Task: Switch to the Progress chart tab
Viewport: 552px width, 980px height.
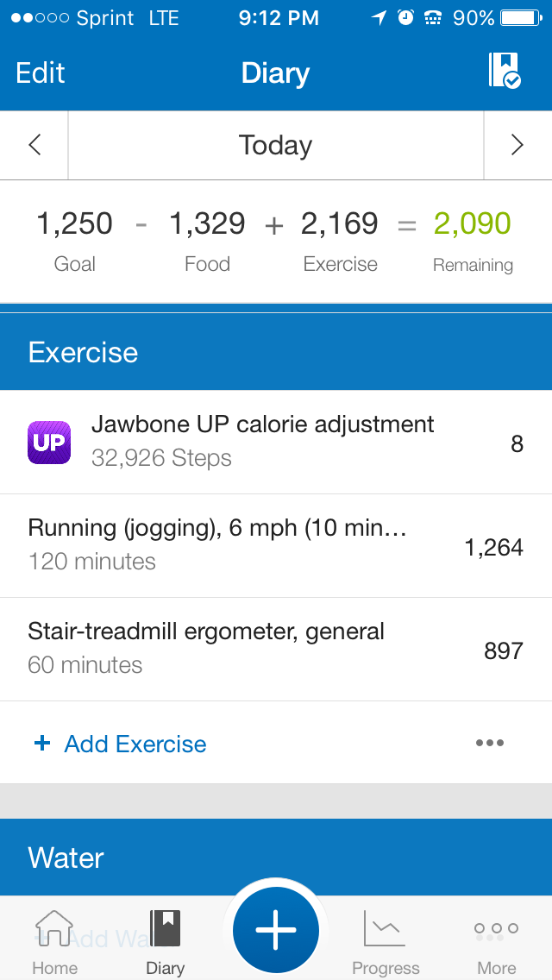Action: click(x=386, y=940)
